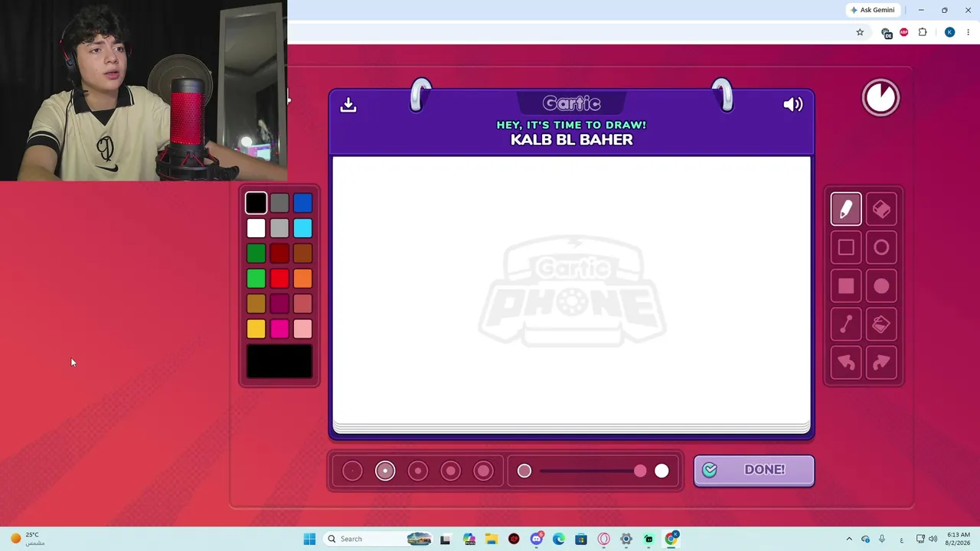980x551 pixels.
Task: Download the drawing with the arrow icon
Action: [x=348, y=105]
